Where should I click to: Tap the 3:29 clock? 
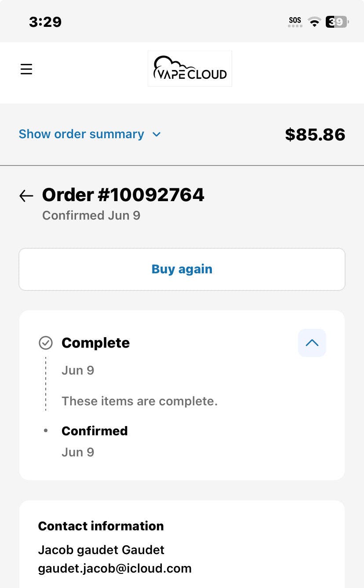point(45,22)
